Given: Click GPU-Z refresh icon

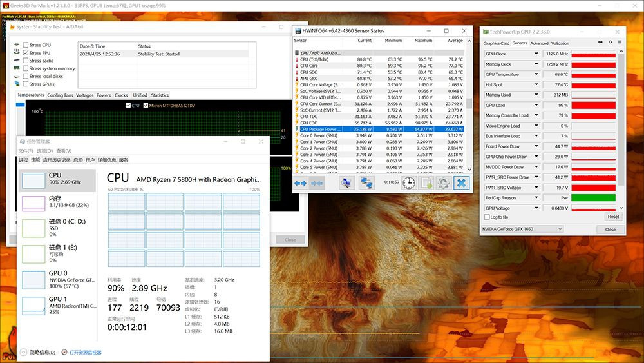Looking at the screenshot, I should 610,43.
